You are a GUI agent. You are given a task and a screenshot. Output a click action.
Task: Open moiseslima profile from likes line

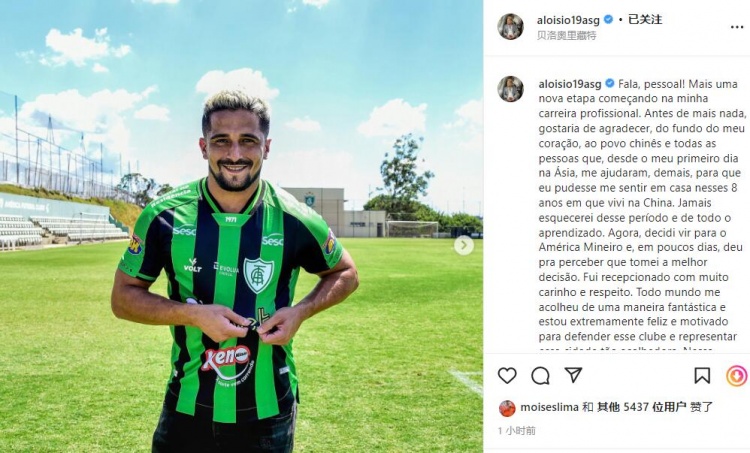(549, 407)
